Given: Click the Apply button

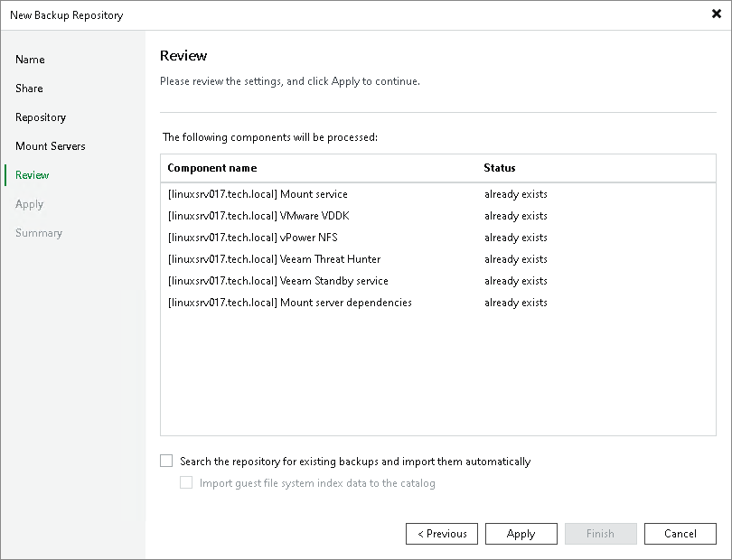Looking at the screenshot, I should tap(521, 534).
